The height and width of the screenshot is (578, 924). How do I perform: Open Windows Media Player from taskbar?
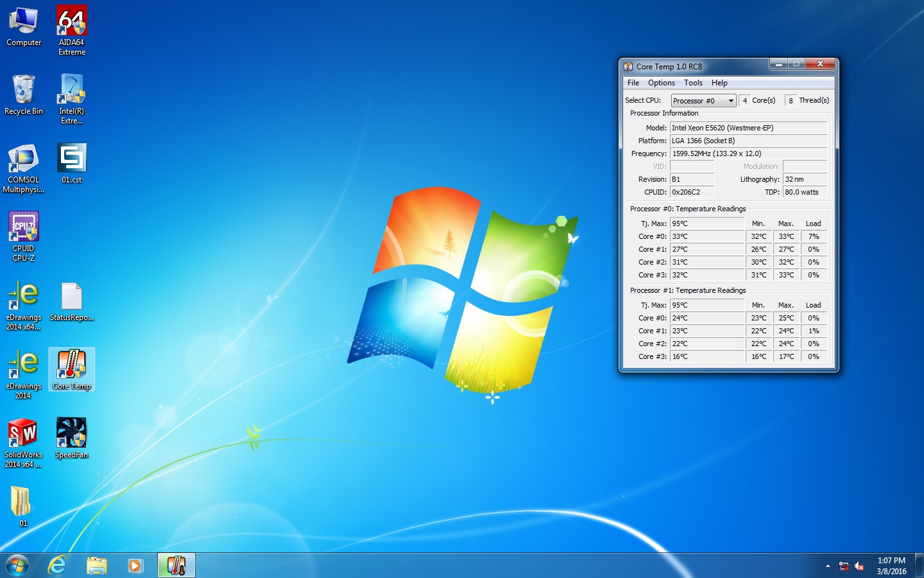point(135,565)
